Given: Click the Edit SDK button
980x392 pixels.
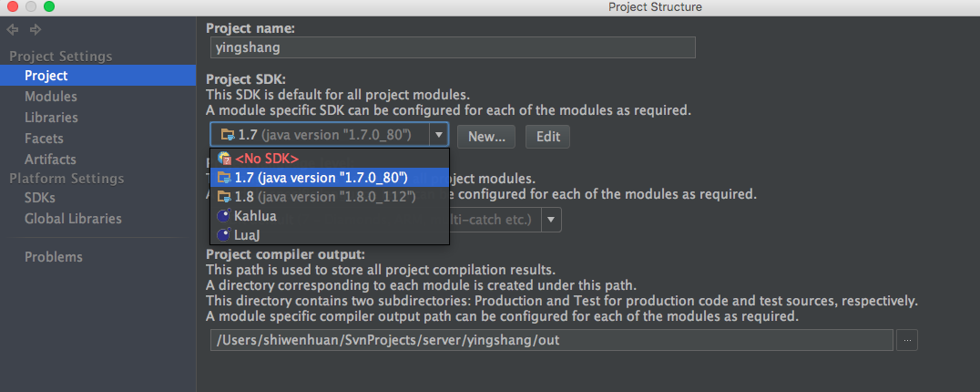Looking at the screenshot, I should [x=547, y=137].
